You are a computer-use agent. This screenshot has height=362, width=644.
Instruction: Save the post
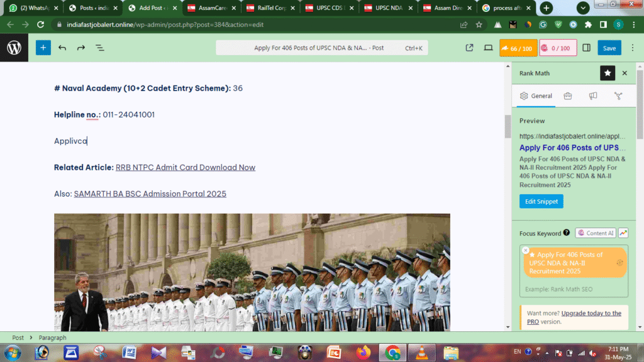point(609,48)
